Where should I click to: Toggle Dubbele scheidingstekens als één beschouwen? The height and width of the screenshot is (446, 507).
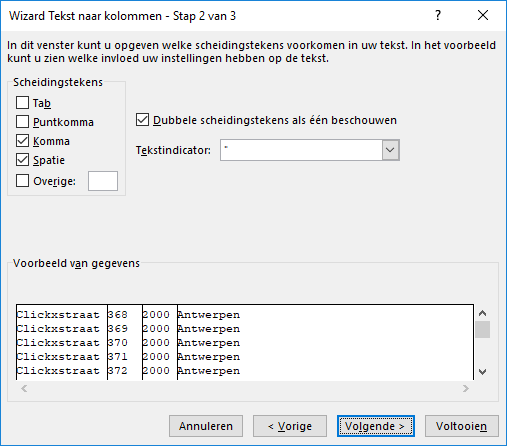(x=142, y=120)
